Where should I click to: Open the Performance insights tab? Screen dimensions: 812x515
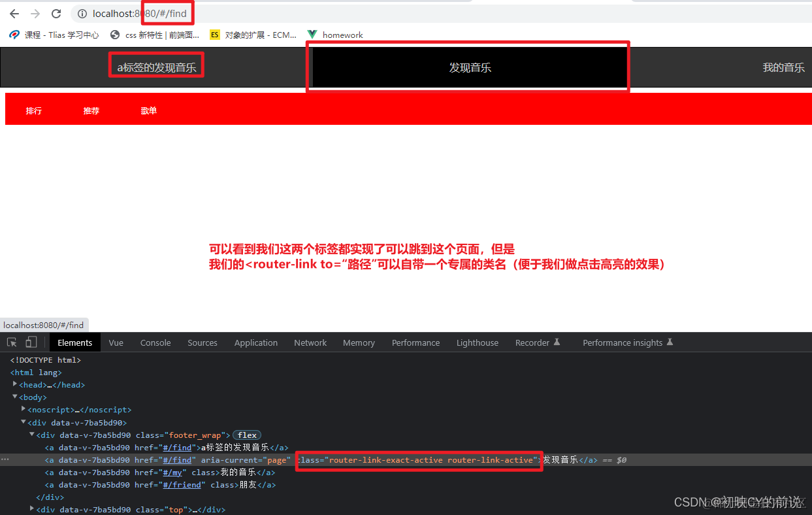click(x=628, y=342)
